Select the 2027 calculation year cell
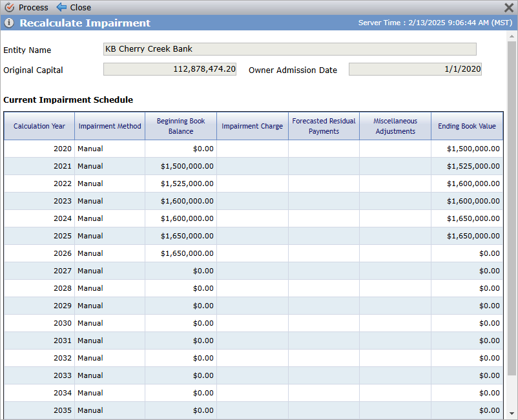Viewport: 518px width, 420px height. [39, 271]
